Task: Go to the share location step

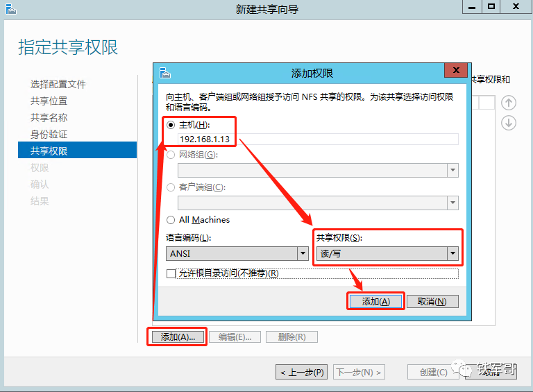Action: 49,101
